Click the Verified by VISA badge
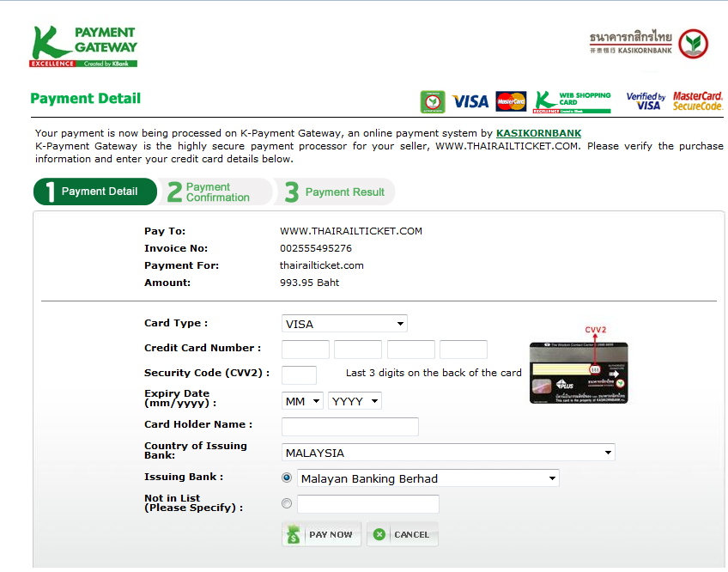 (646, 100)
